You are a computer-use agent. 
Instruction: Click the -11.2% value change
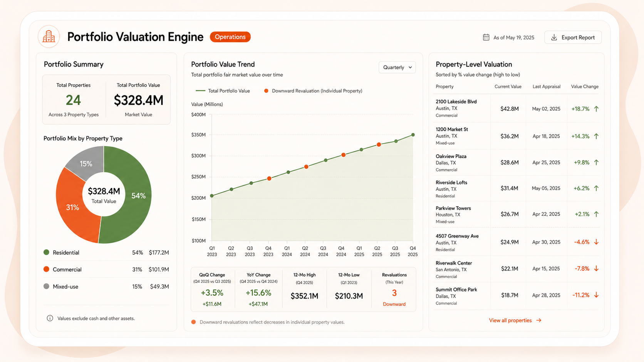581,295
